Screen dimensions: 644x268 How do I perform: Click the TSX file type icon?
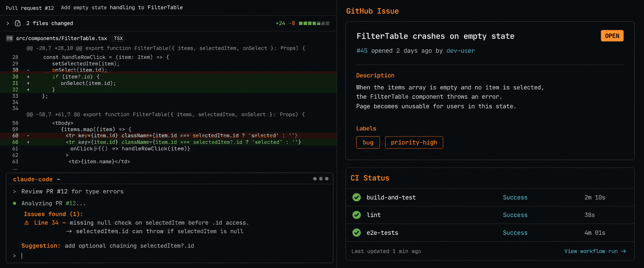[10, 38]
